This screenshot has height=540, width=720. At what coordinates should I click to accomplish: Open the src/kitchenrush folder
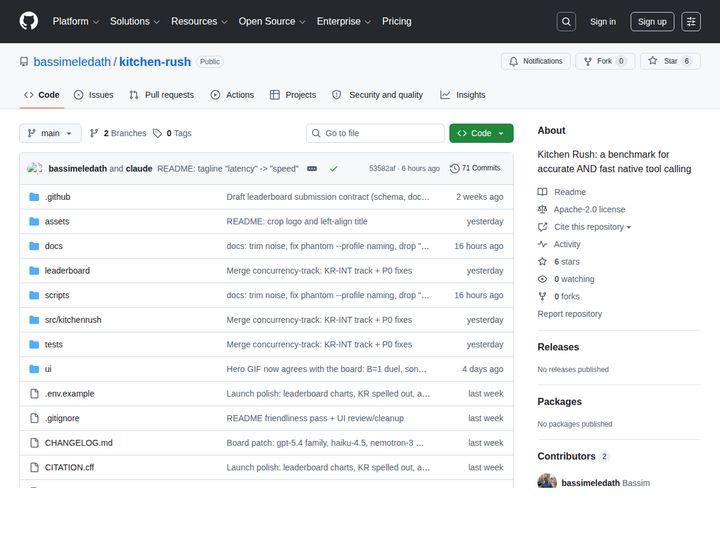pos(73,320)
